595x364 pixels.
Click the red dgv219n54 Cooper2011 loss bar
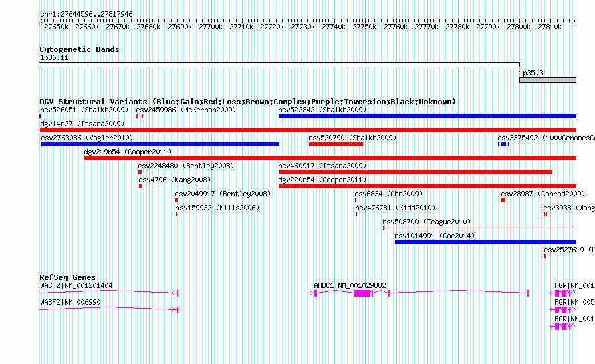click(x=330, y=158)
